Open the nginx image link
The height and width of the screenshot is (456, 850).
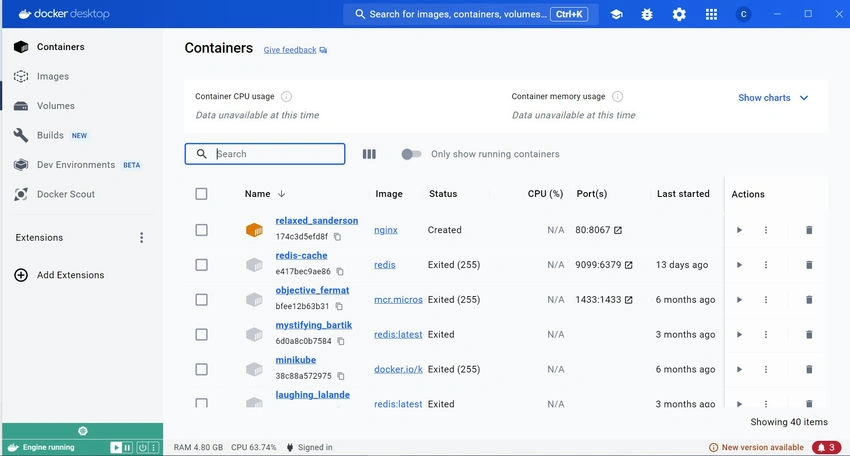[385, 230]
